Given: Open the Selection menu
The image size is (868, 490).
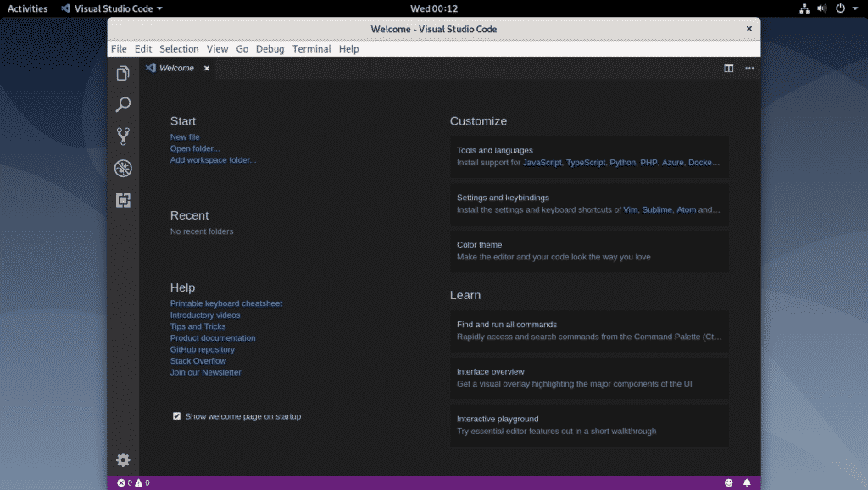Looking at the screenshot, I should point(179,49).
